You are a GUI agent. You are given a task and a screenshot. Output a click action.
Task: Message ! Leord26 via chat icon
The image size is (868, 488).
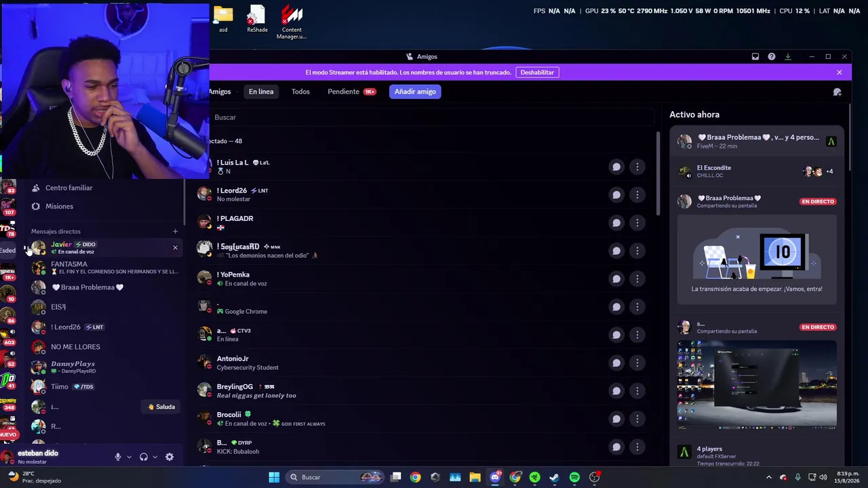point(616,195)
